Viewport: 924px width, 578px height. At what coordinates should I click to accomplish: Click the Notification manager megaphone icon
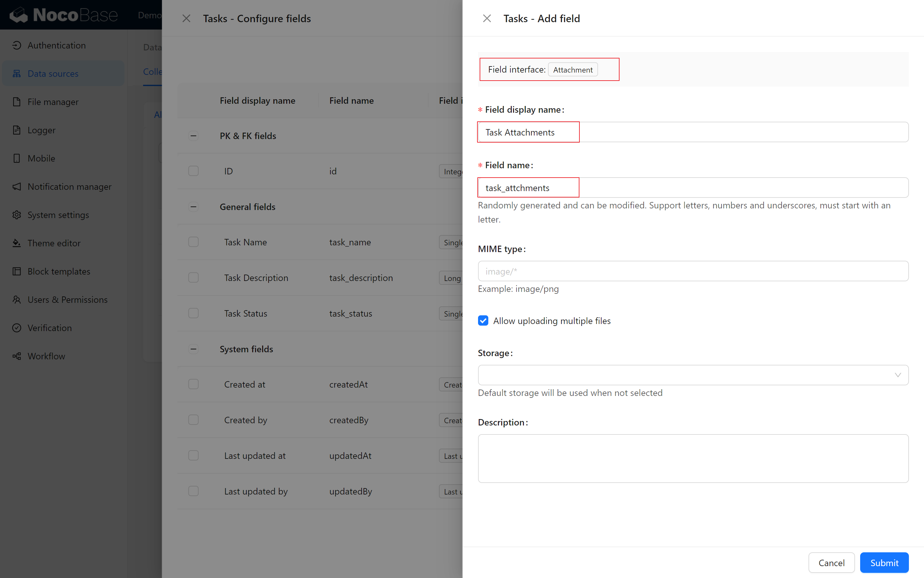tap(16, 187)
